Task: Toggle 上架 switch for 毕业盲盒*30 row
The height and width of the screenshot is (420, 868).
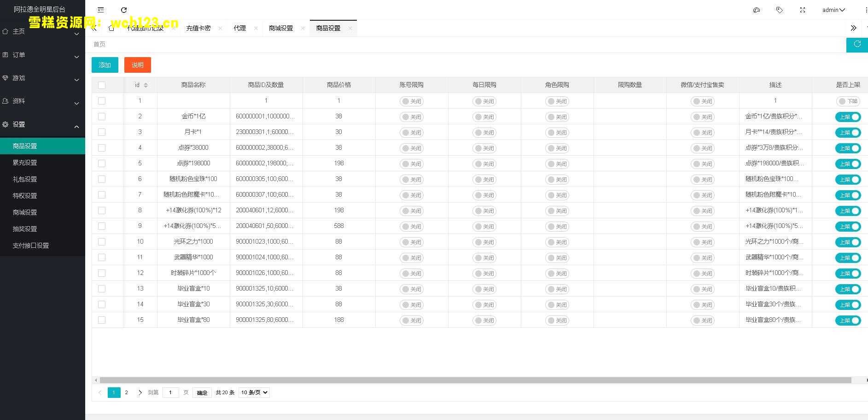Action: [x=848, y=305]
